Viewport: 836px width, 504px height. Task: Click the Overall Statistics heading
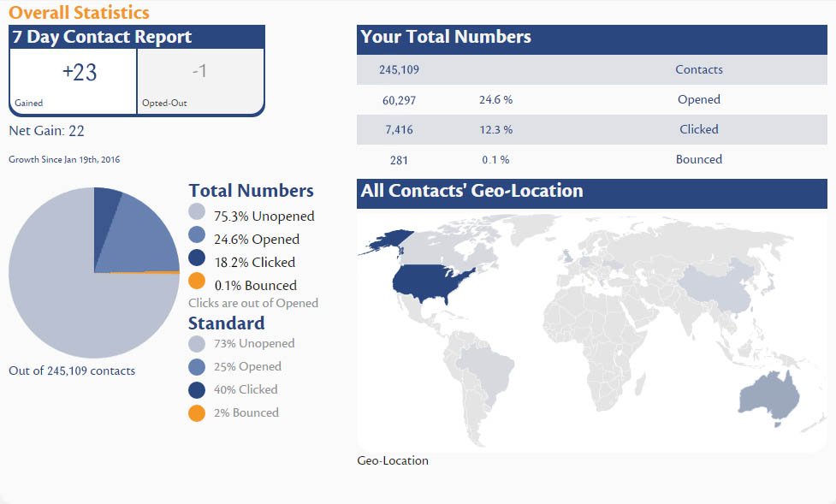pyautogui.click(x=79, y=12)
